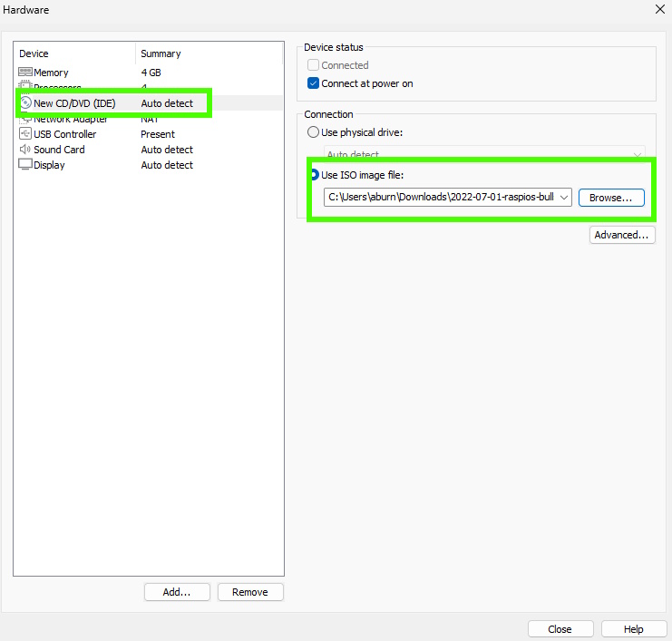Select the USB Controller row label
672x641 pixels.
click(65, 134)
